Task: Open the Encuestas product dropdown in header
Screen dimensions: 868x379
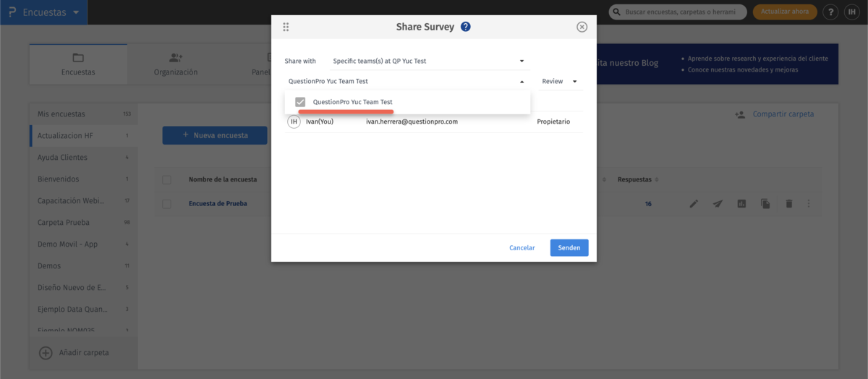Action: pos(51,12)
